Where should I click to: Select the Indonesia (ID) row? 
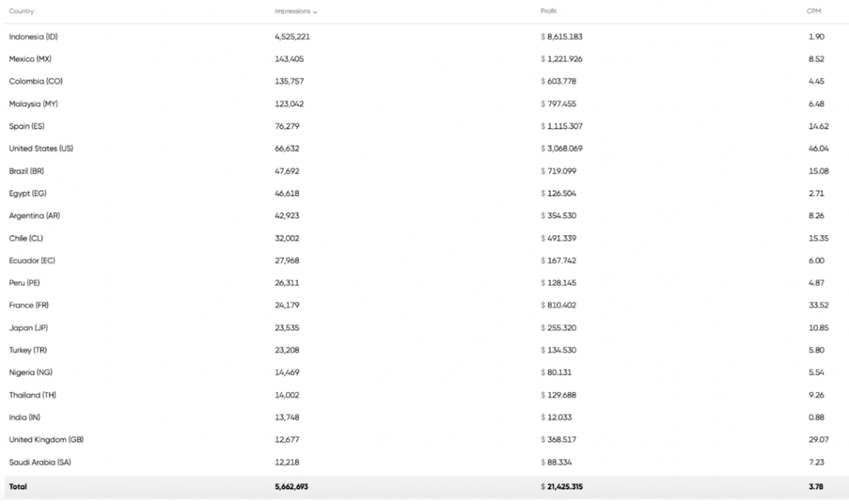[34, 37]
